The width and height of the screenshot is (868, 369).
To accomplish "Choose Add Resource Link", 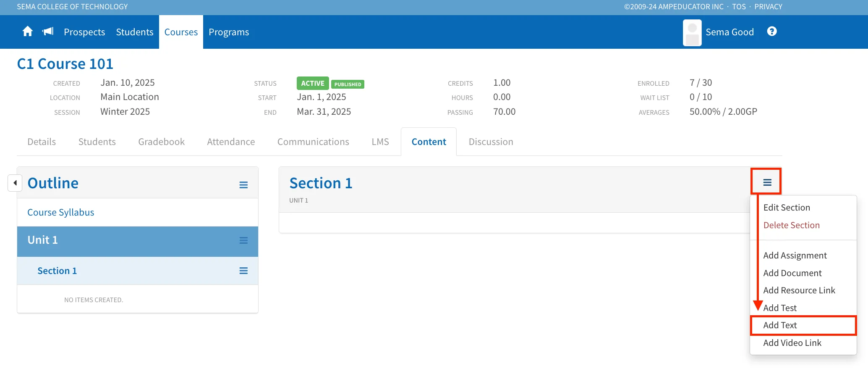I will (x=799, y=290).
